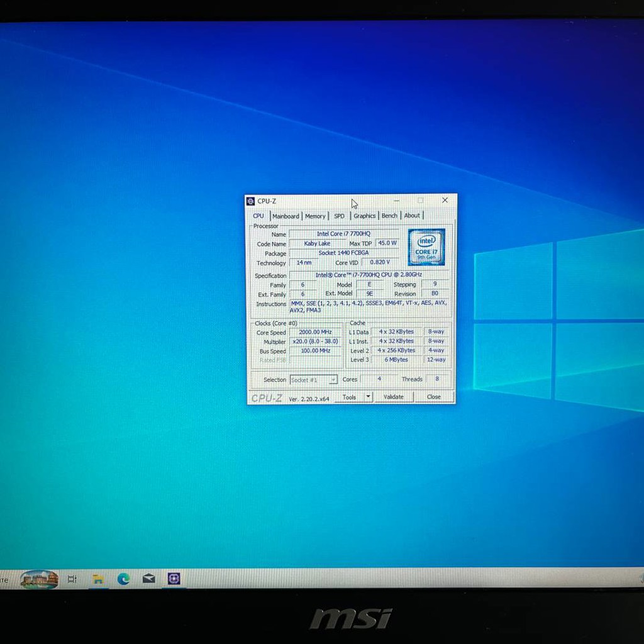
Task: Switch to the CPU tab
Action: point(258,216)
